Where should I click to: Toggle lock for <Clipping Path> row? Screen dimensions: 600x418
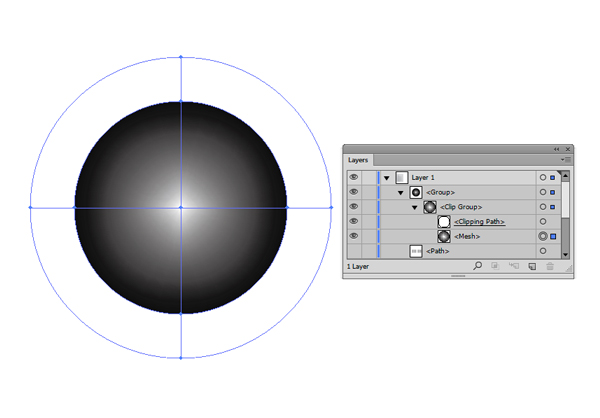click(x=369, y=221)
